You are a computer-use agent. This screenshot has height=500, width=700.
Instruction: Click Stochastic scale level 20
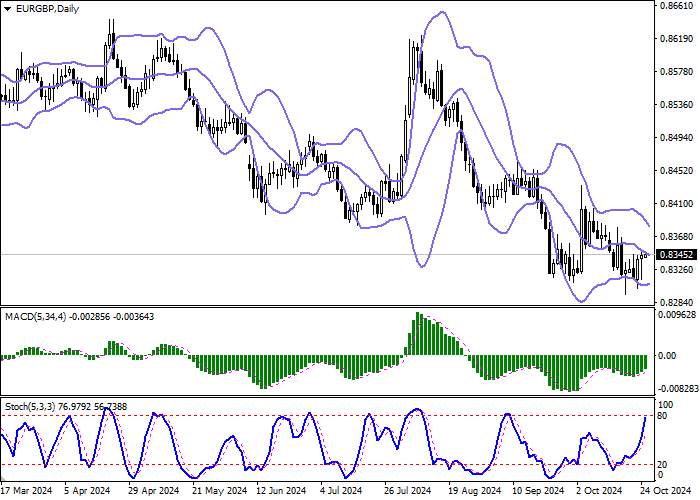pyautogui.click(x=663, y=465)
